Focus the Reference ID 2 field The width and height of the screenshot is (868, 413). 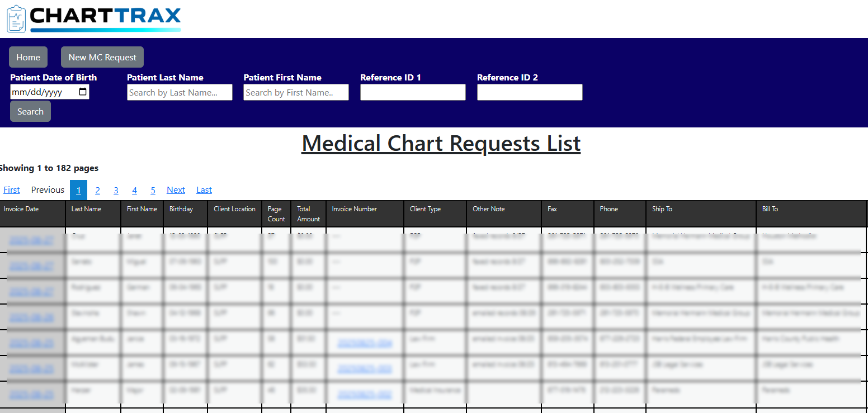(530, 92)
